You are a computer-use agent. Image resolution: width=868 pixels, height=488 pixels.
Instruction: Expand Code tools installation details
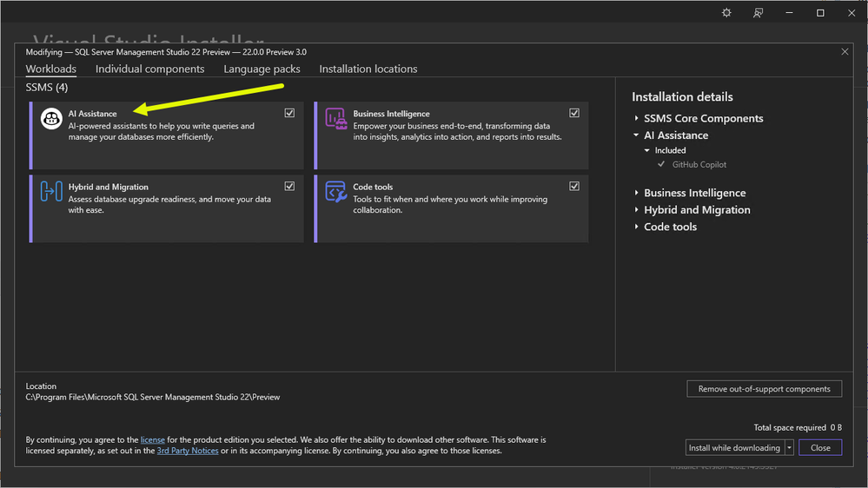(x=637, y=227)
